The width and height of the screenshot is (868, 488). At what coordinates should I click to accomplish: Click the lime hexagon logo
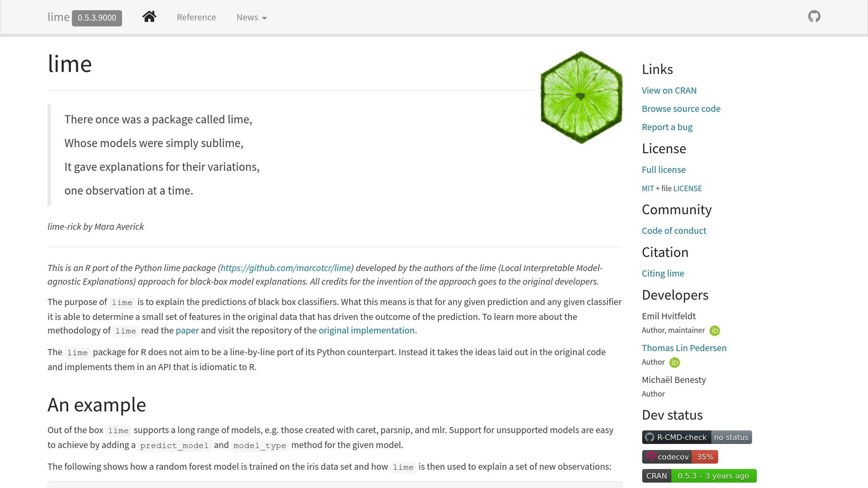click(x=581, y=97)
